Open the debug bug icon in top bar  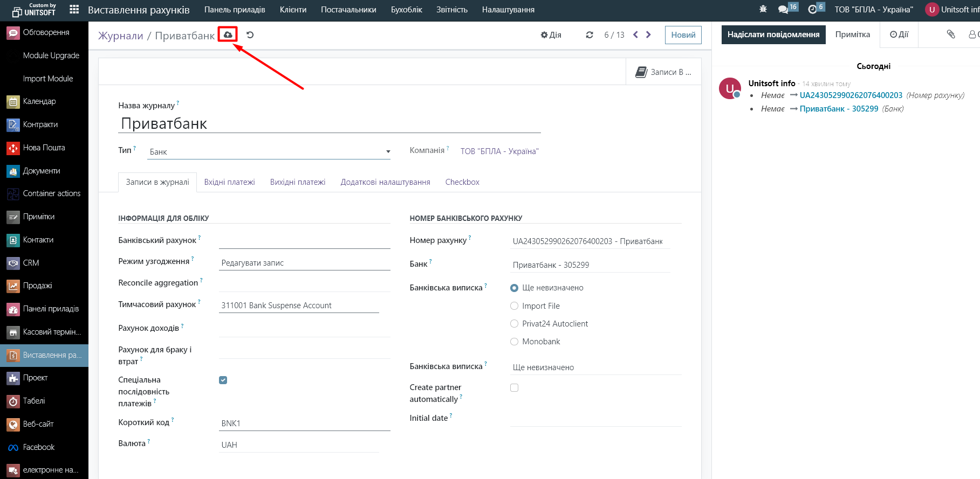point(763,10)
